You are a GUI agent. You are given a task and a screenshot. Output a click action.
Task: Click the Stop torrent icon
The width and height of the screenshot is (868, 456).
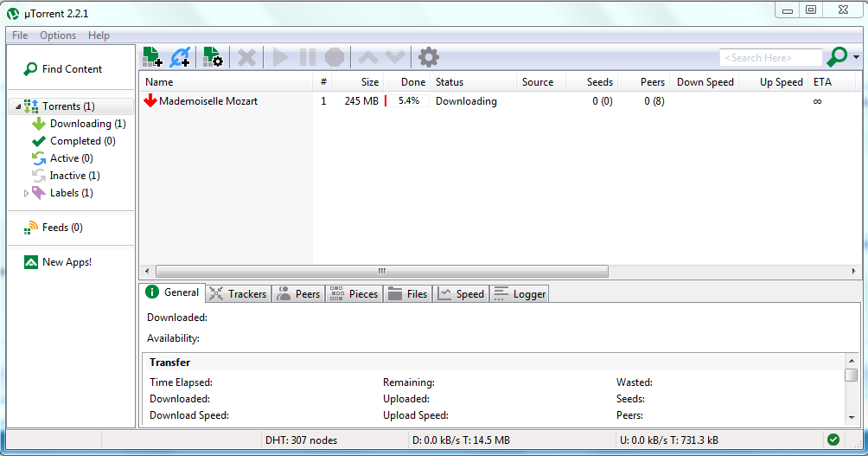tap(335, 57)
